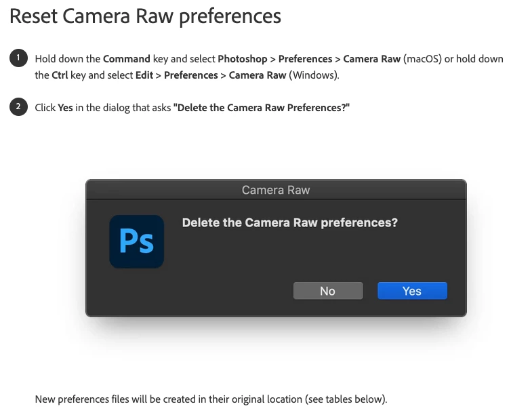532x419 pixels.
Task: Click the quoted Delete the Camera Raw Preferences? text
Action: click(x=261, y=108)
